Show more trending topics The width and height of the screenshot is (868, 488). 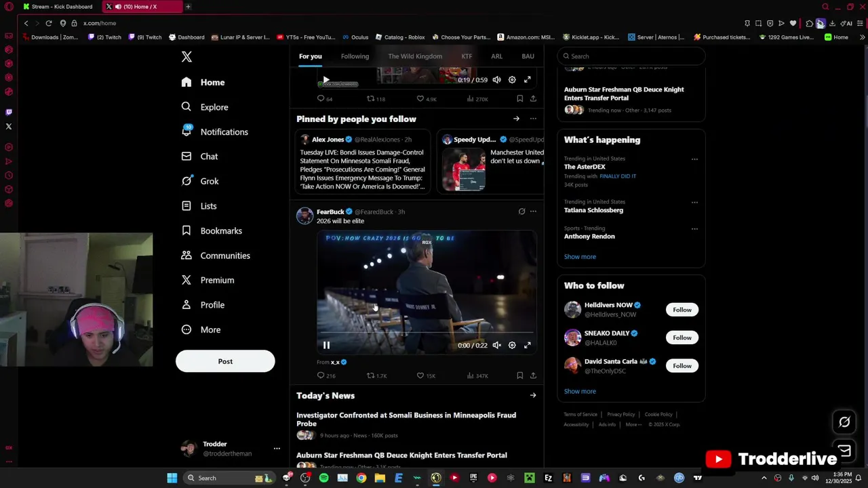580,257
